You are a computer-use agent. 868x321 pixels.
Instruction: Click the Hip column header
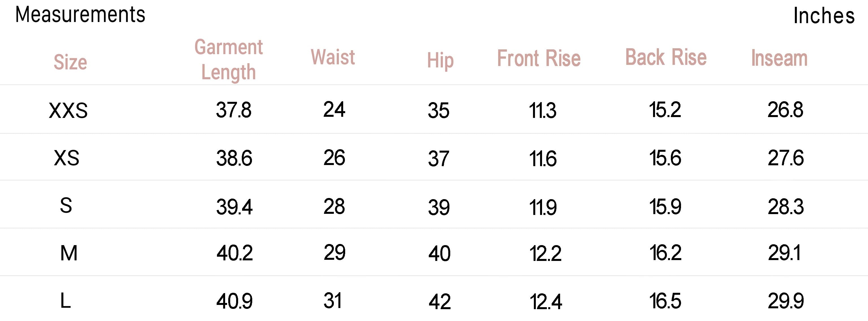coord(440,61)
